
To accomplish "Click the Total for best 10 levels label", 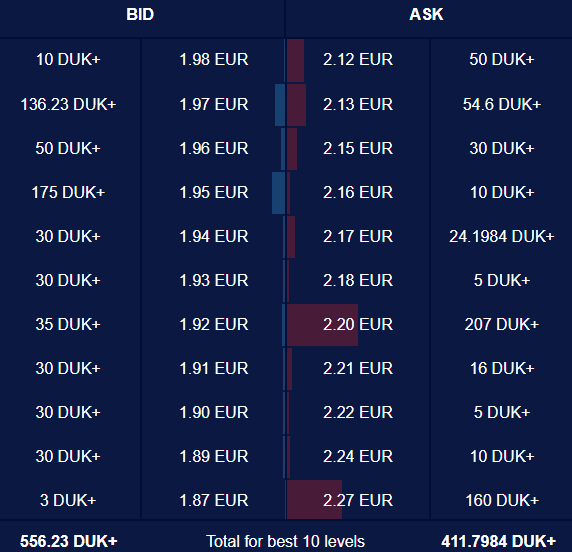I will click(285, 541).
